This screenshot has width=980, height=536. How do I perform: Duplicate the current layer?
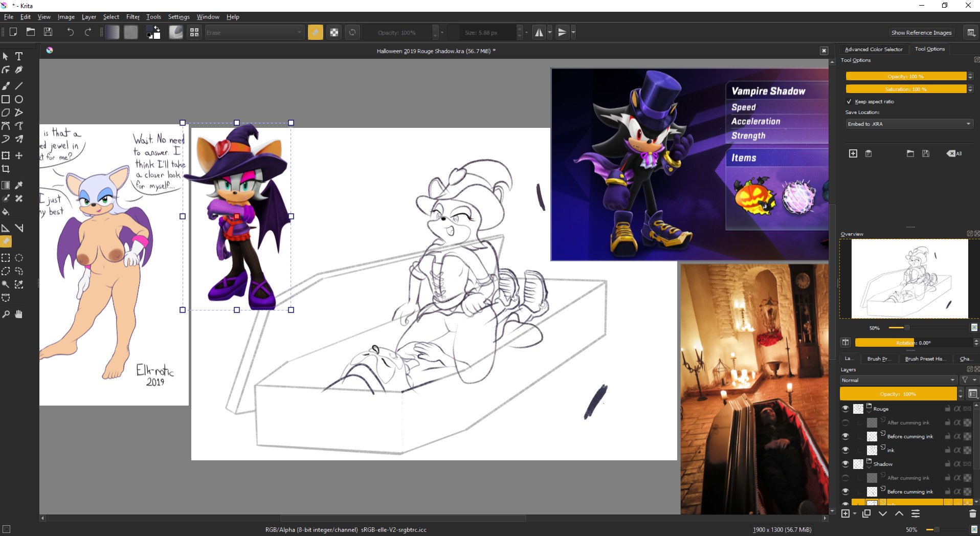[866, 513]
